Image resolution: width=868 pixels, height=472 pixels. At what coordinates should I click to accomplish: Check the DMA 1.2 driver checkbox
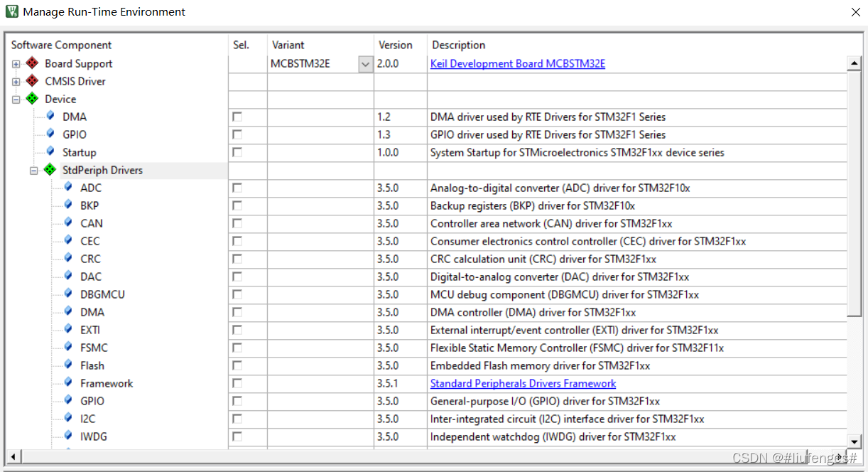(237, 117)
